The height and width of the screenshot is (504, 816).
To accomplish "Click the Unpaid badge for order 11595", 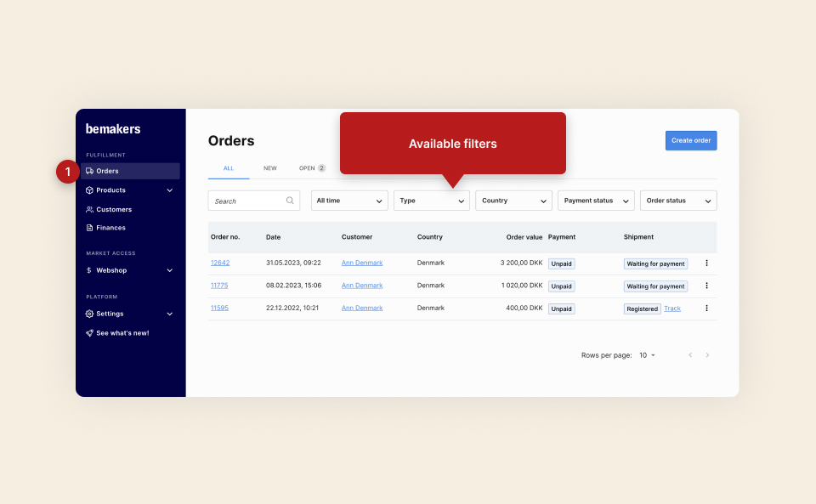I will (561, 309).
